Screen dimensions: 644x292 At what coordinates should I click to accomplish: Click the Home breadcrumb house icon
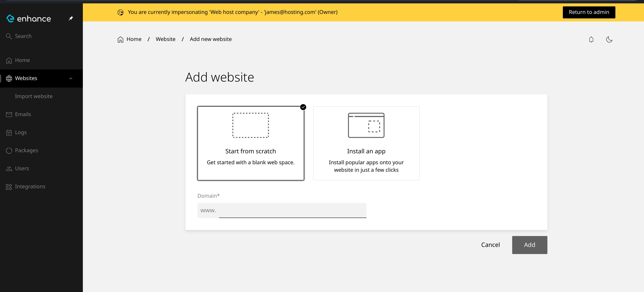(121, 39)
